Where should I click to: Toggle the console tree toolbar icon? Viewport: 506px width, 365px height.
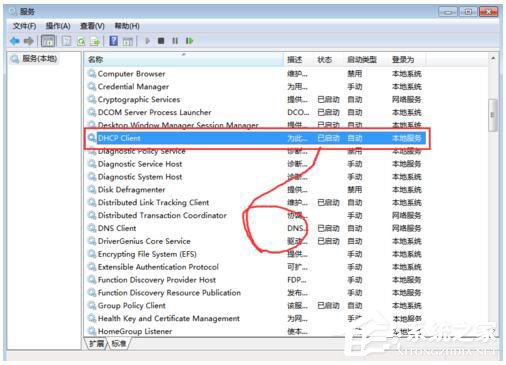pyautogui.click(x=48, y=41)
